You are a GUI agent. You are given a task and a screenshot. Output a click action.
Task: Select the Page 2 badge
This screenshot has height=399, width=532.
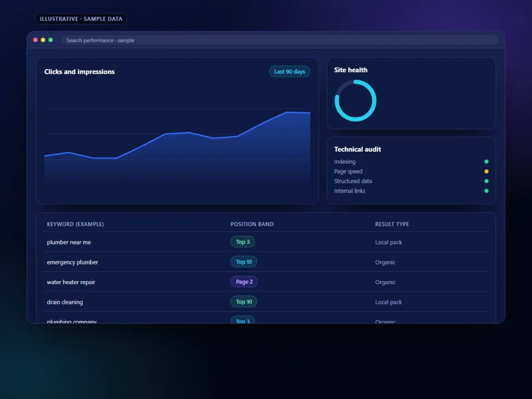tap(244, 282)
